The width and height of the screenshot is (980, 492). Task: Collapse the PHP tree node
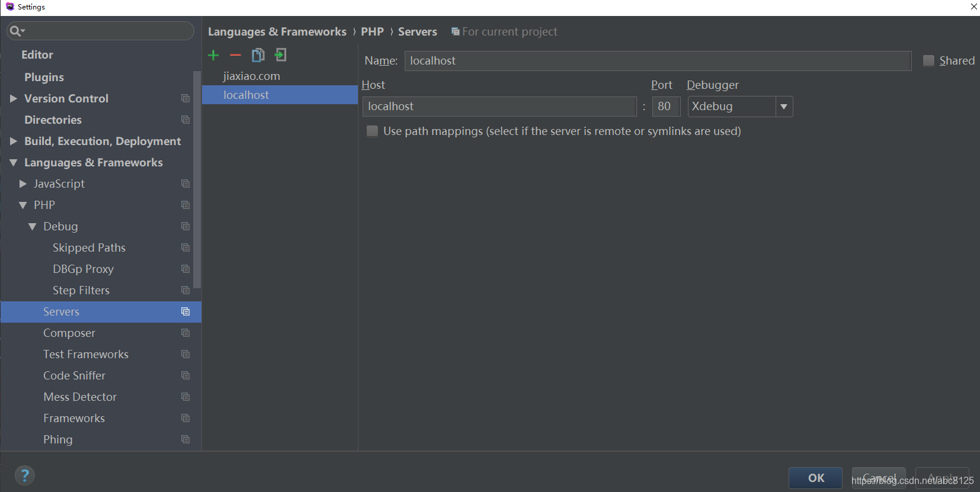pos(23,205)
